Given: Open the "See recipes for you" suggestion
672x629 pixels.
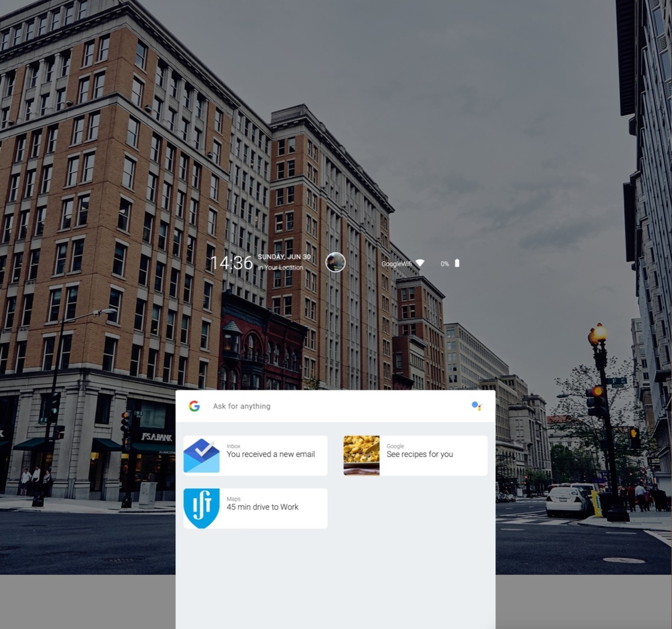Looking at the screenshot, I should click(420, 454).
